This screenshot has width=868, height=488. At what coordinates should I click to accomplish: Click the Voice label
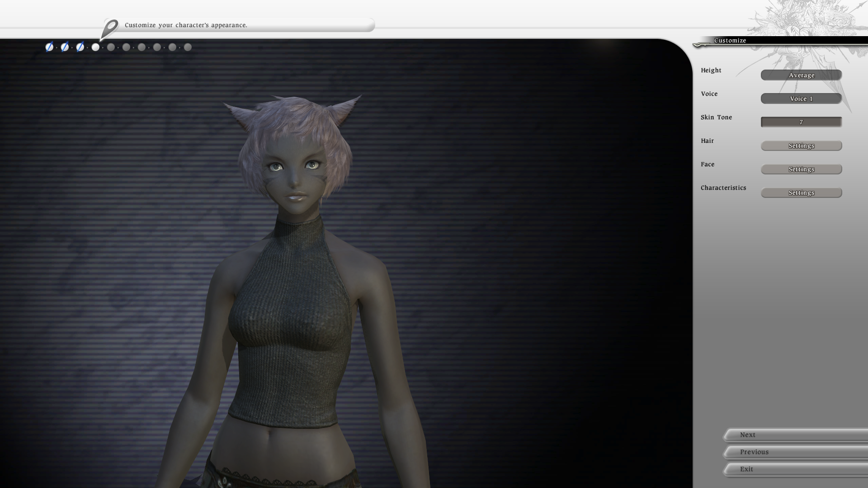pos(709,94)
